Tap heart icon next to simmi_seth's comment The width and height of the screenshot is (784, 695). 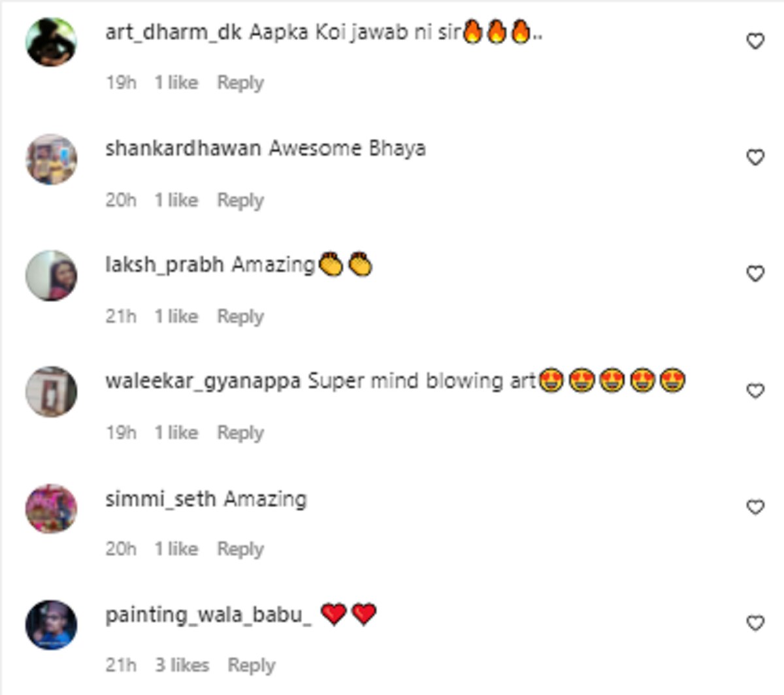755,507
